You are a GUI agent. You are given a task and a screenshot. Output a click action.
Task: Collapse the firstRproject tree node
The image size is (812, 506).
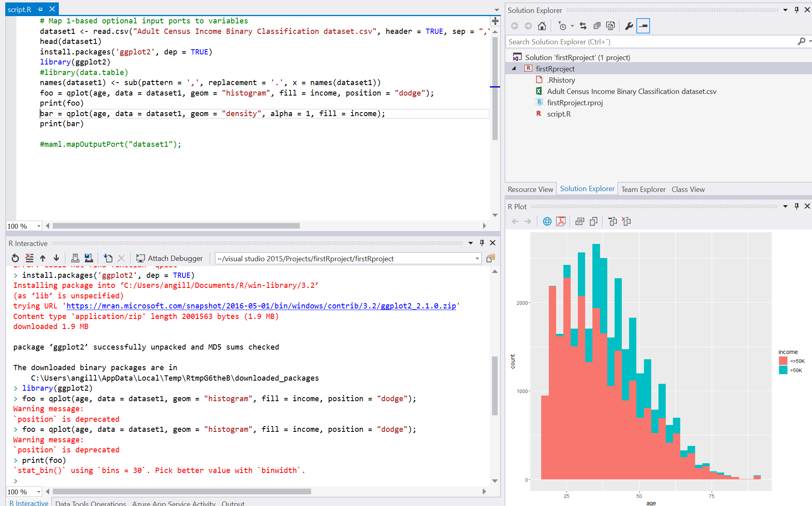pos(514,69)
